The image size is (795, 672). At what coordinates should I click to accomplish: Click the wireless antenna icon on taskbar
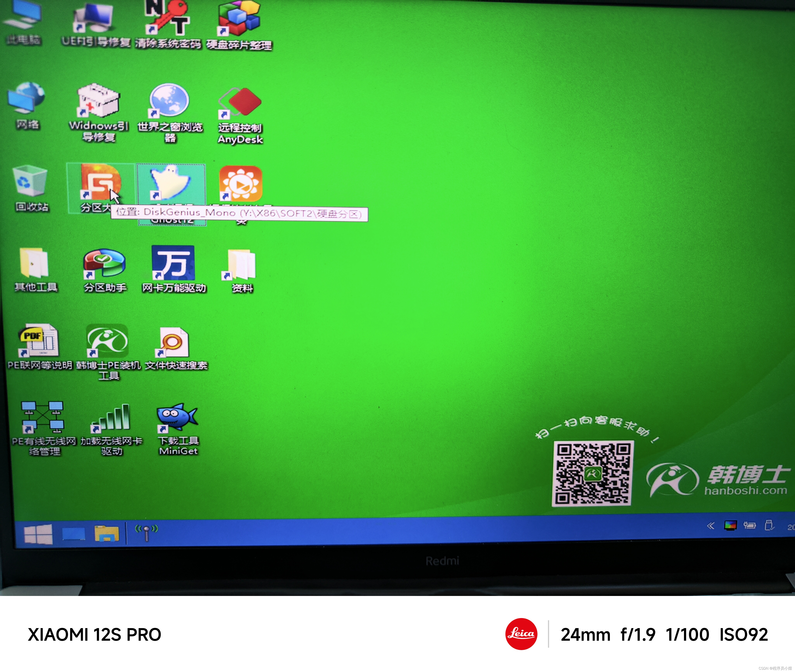(146, 532)
